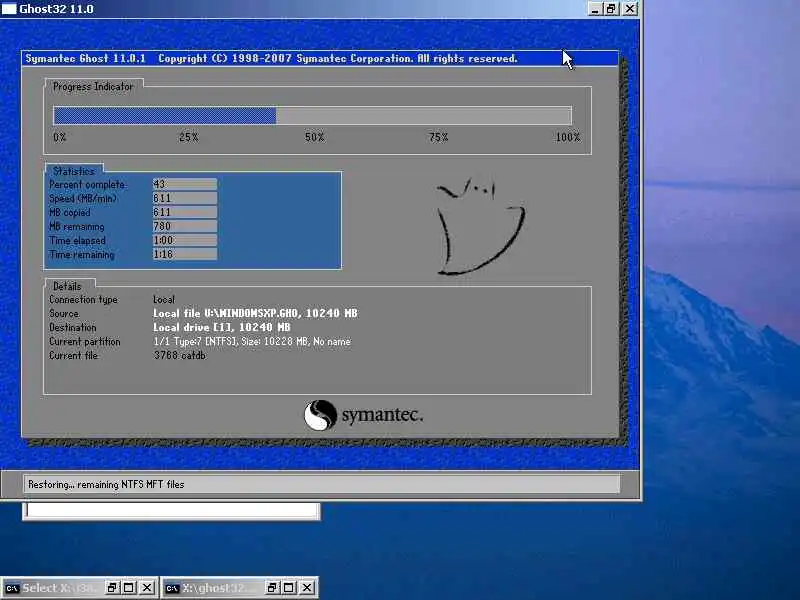The width and height of the screenshot is (800, 600).
Task: Click the '100%' progress scale label
Action: point(568,137)
